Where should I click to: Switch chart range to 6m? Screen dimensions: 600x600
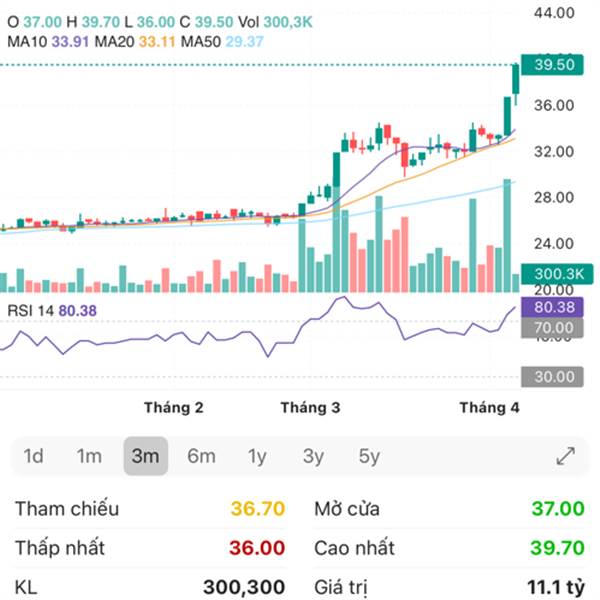click(x=201, y=456)
